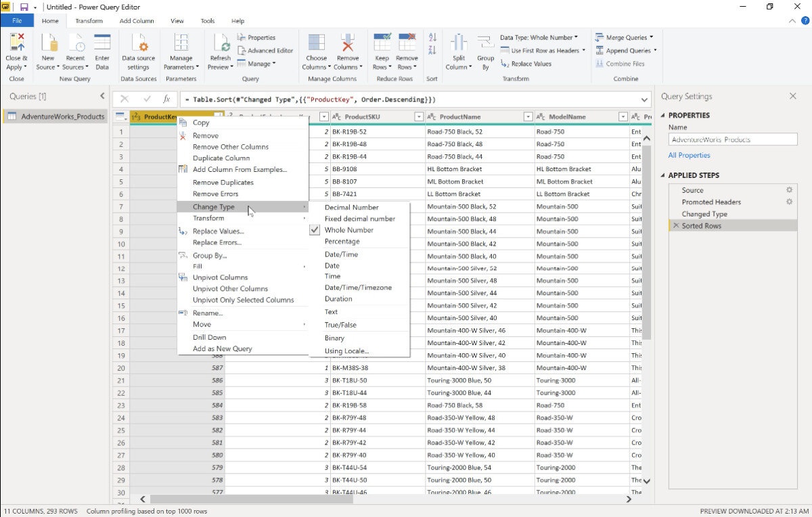Click the gear icon beside Promoted Headers step

[x=788, y=202]
